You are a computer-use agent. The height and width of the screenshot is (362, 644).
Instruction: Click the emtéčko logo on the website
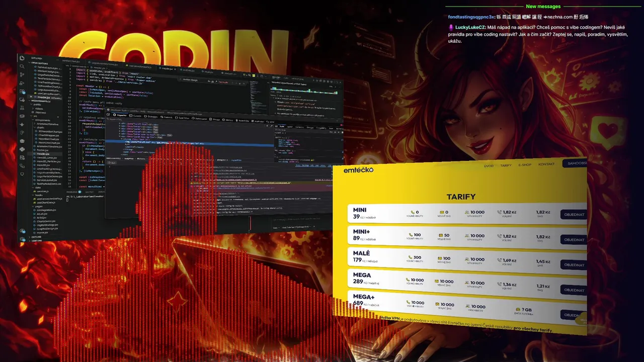click(x=358, y=170)
